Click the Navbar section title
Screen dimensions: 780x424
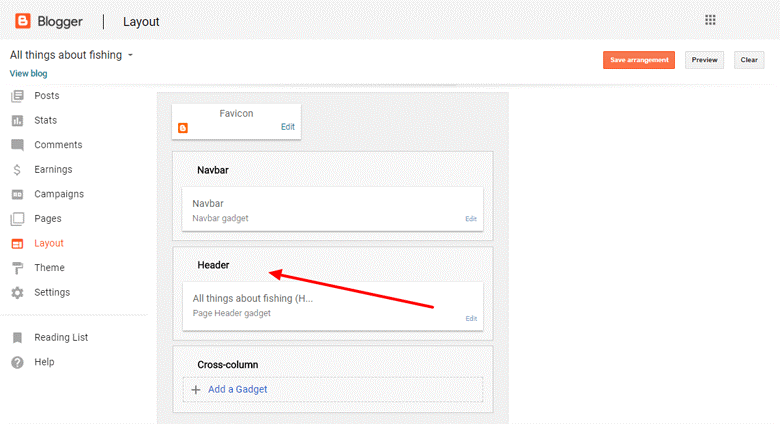[213, 170]
